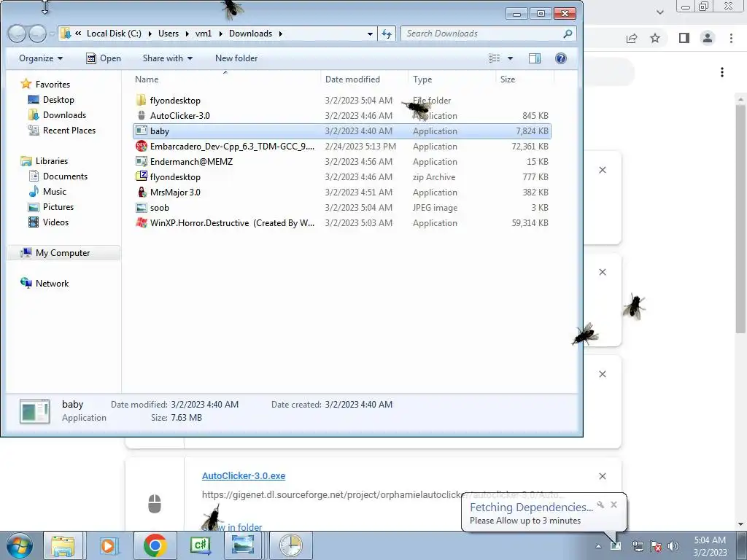Open the Organize menu
747x560 pixels.
(x=41, y=58)
